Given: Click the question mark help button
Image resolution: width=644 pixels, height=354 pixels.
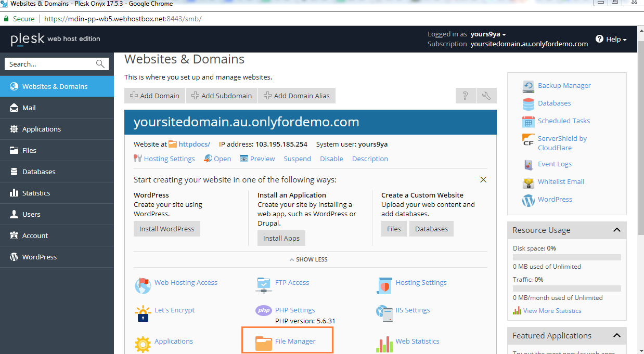Looking at the screenshot, I should tap(466, 96).
